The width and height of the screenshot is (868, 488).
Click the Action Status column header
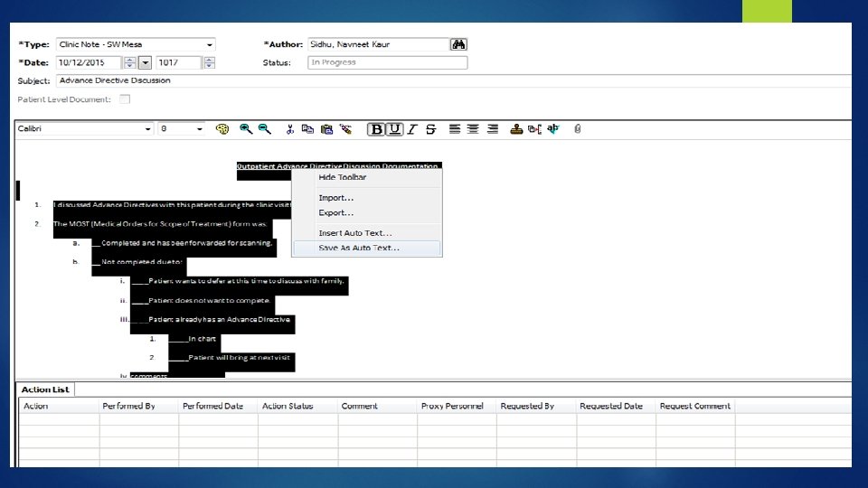coord(297,406)
